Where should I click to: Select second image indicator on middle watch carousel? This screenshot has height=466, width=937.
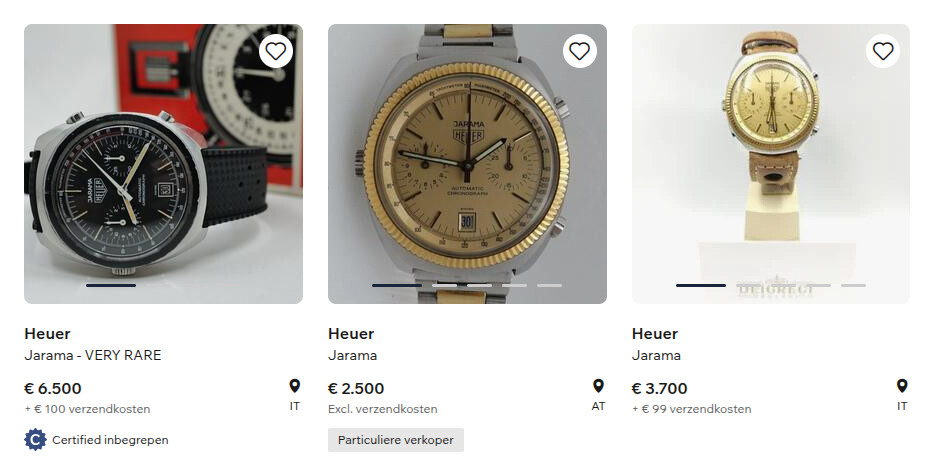(x=444, y=285)
